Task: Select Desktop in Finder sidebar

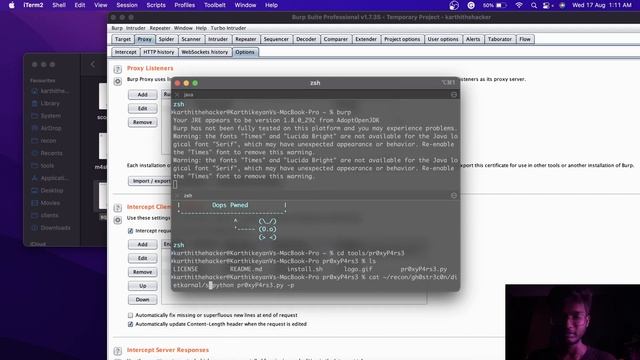Action: (51, 191)
